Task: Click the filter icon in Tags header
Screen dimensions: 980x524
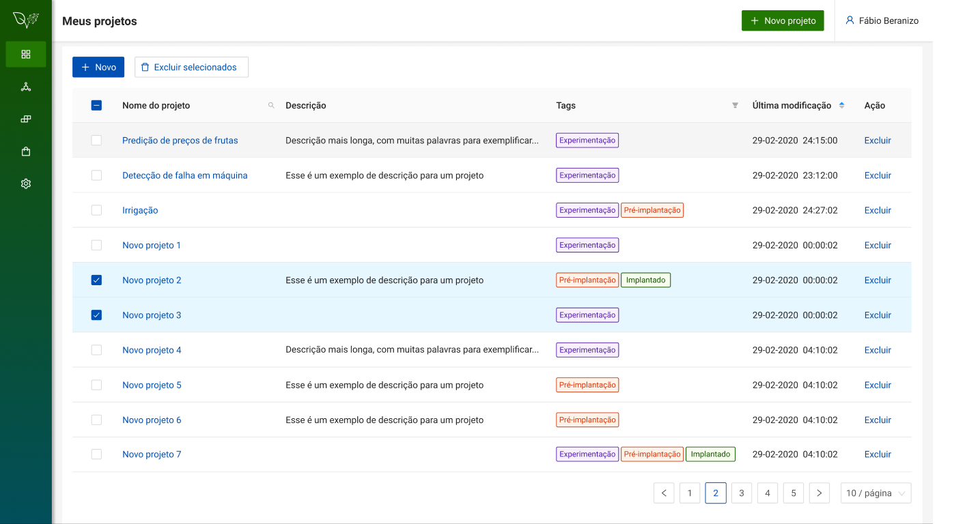Action: pos(735,105)
